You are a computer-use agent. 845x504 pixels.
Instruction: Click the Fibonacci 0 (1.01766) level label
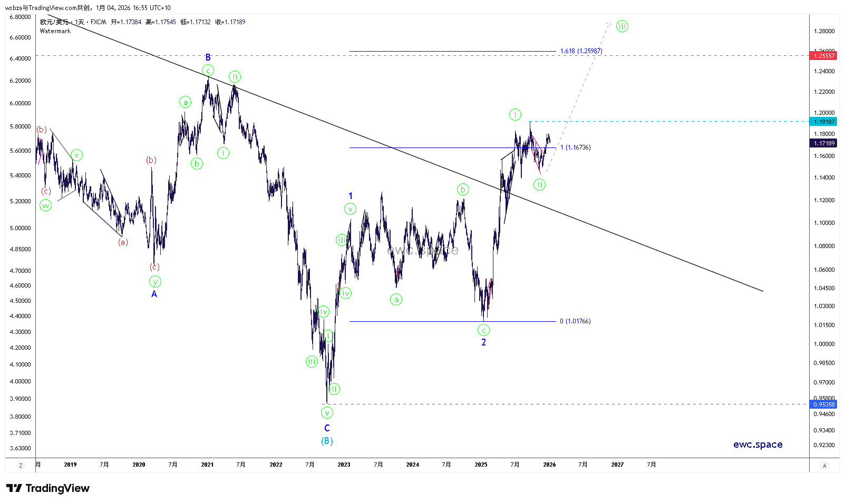point(575,321)
